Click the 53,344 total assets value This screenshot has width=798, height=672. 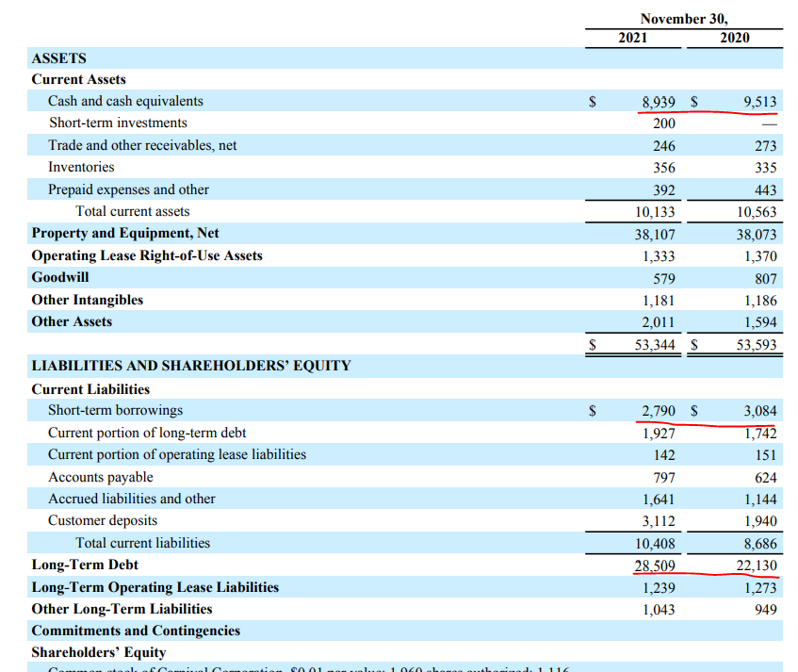[x=655, y=345]
